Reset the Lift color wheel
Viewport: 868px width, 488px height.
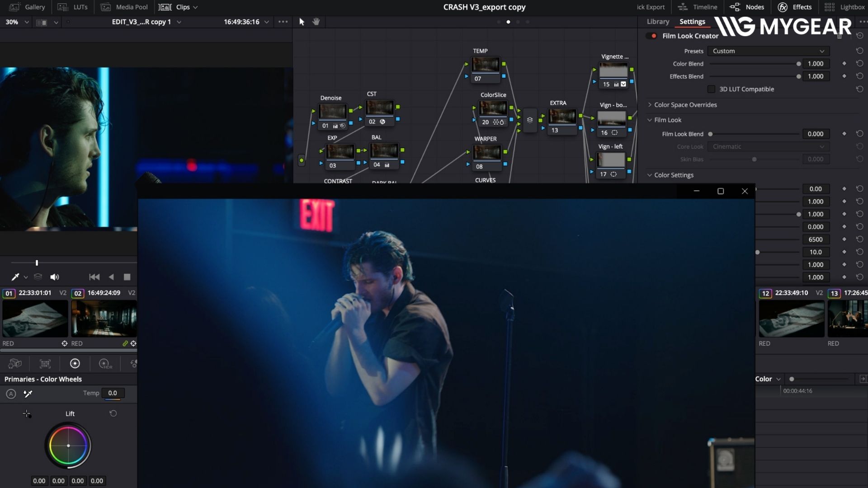click(113, 413)
